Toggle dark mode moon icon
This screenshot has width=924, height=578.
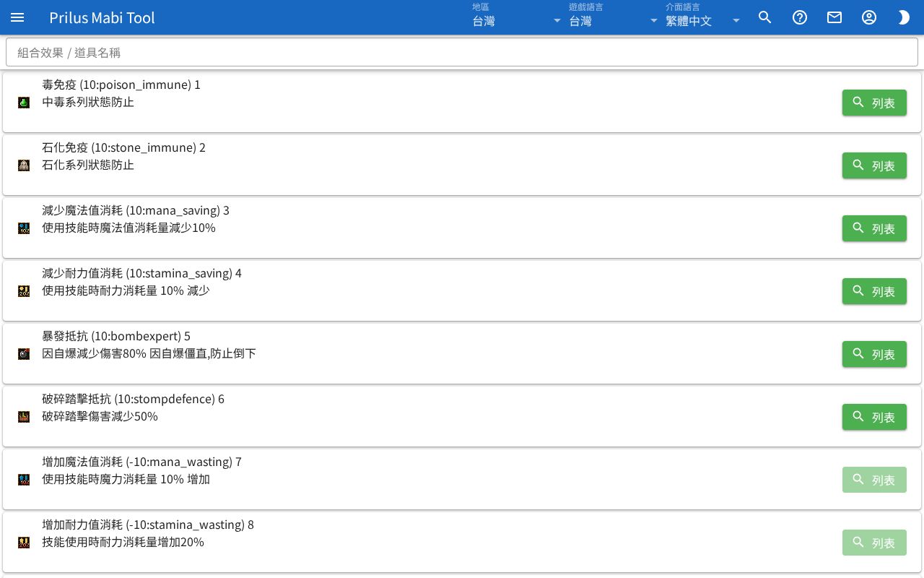pyautogui.click(x=904, y=17)
